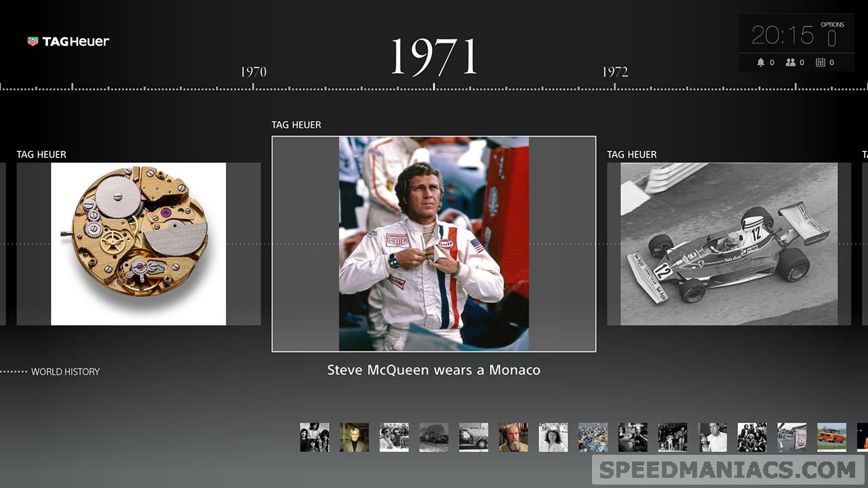Screen dimensions: 868x488
Task: Open the orange car thumbnail
Action: click(831, 437)
